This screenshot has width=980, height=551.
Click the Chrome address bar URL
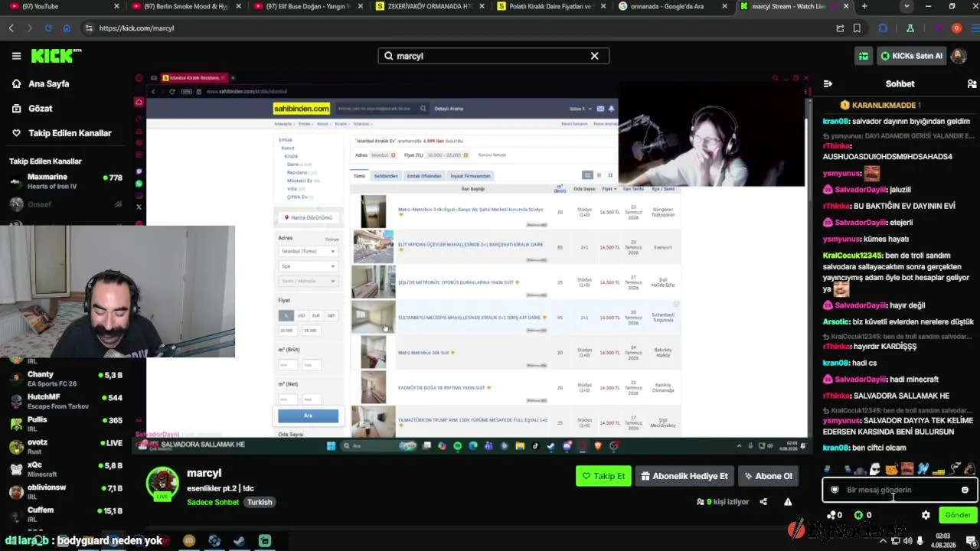click(136, 28)
